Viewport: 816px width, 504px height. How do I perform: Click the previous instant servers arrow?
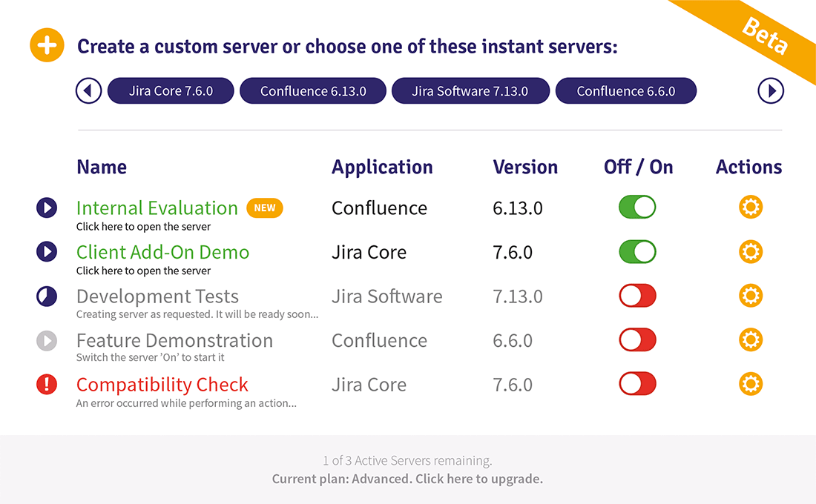coord(88,91)
